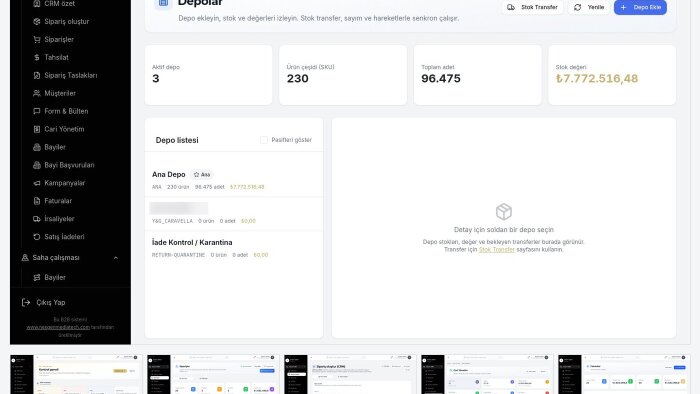Screen dimensions: 700x394
Task: Click the Saha çalışması person icon
Action: point(25,257)
